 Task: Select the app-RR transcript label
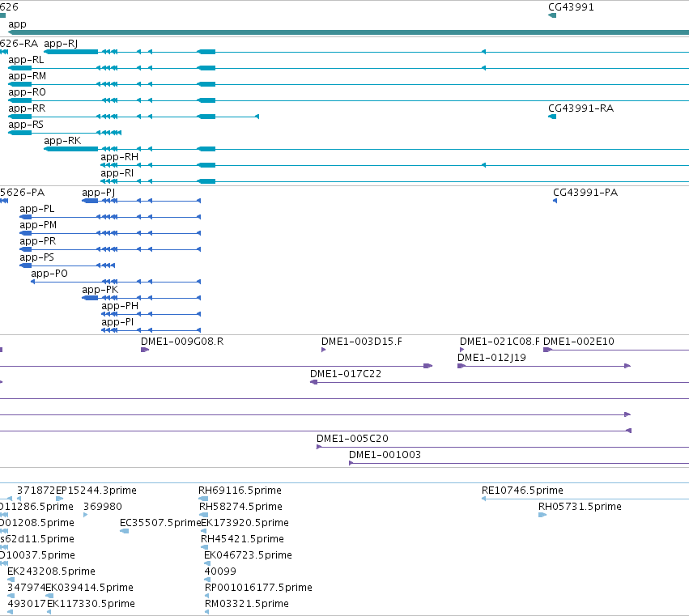[27, 108]
